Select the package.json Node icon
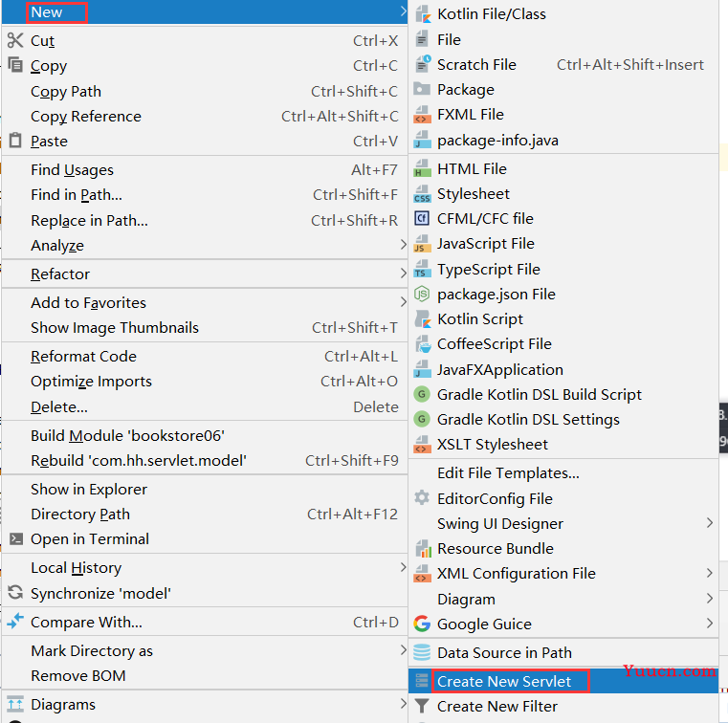Viewport: 728px width, 723px height. tap(422, 294)
